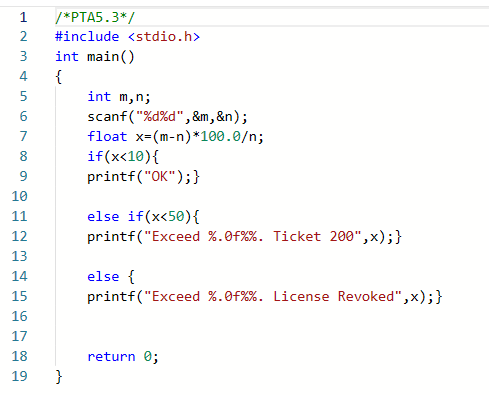489x395 pixels.
Task: Click the opening brace on line 4
Action: 59,77
